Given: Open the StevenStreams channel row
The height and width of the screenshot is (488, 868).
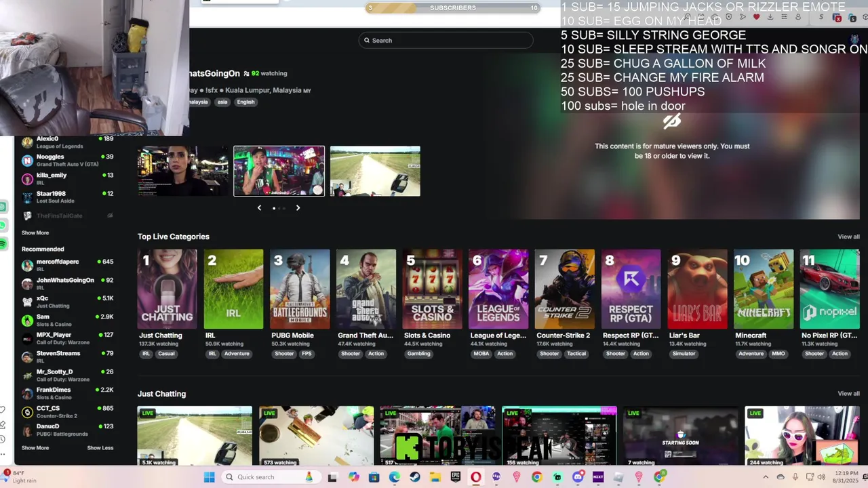Looking at the screenshot, I should [x=66, y=357].
